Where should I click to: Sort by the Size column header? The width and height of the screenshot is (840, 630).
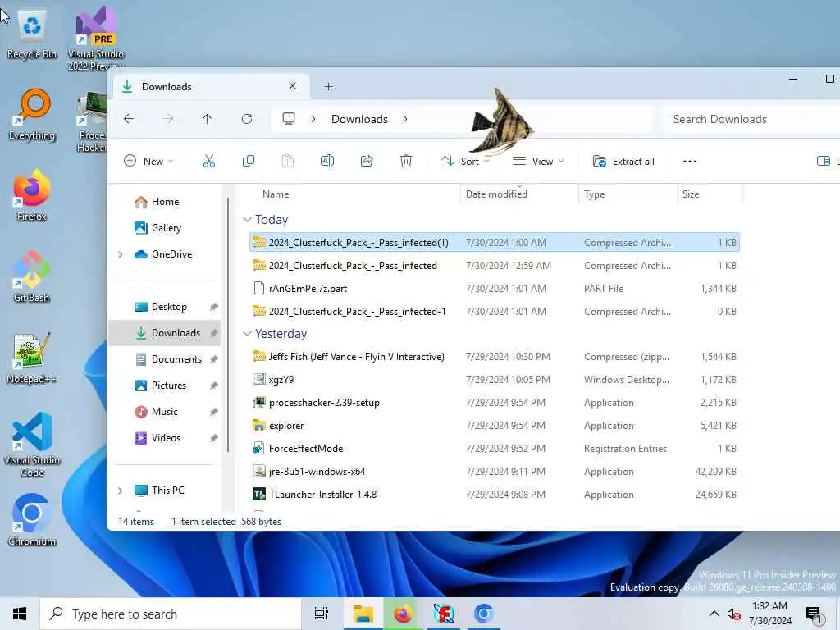(691, 194)
